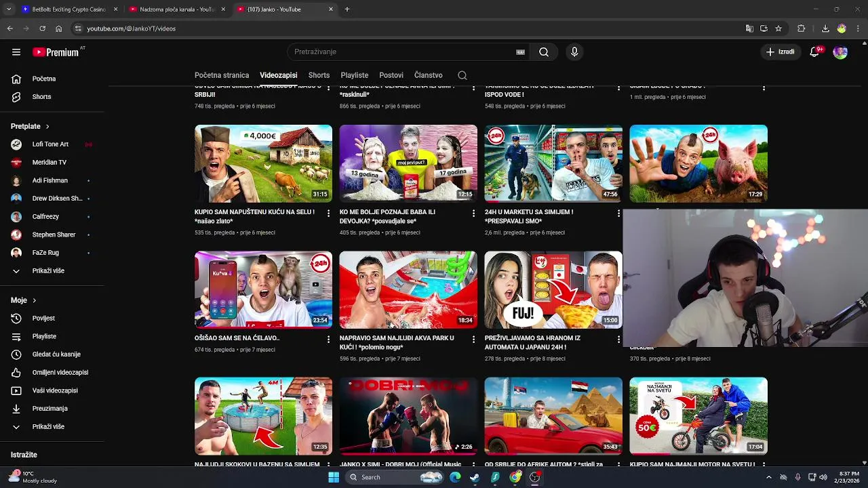Click the address bar URL

(x=131, y=28)
